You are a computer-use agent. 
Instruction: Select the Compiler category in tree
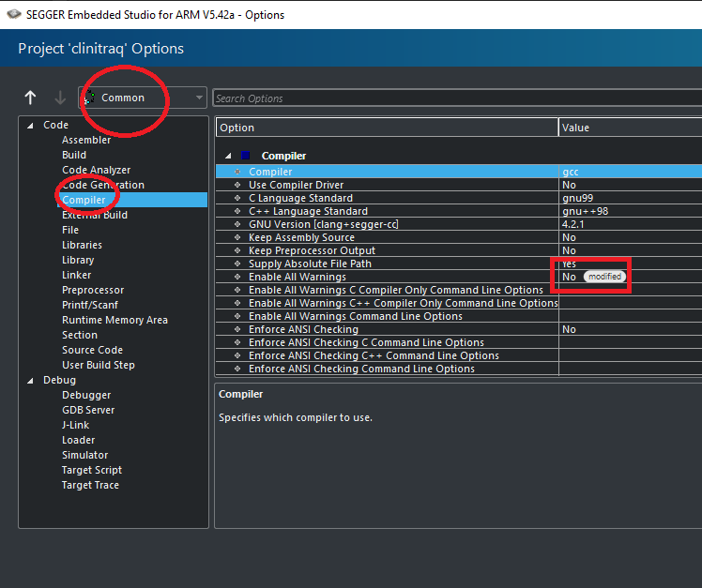84,200
